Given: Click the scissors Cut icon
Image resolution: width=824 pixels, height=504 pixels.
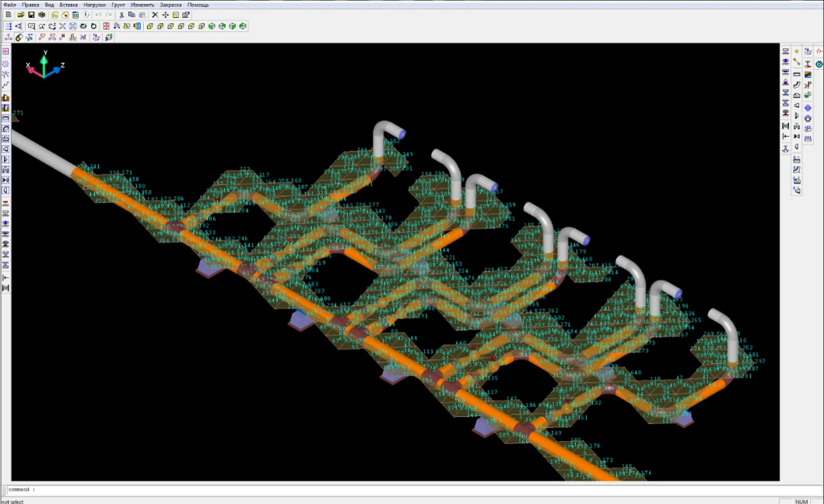Looking at the screenshot, I should pyautogui.click(x=121, y=15).
